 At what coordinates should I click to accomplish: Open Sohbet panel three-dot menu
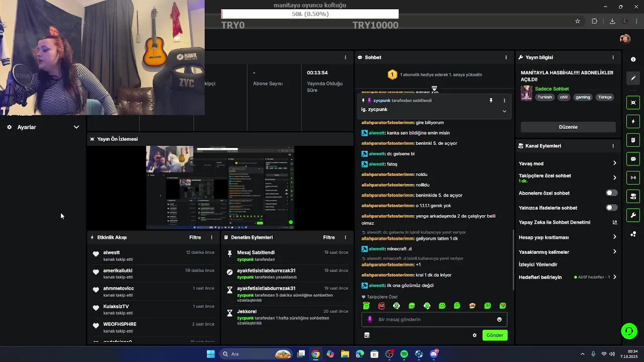pyautogui.click(x=506, y=57)
